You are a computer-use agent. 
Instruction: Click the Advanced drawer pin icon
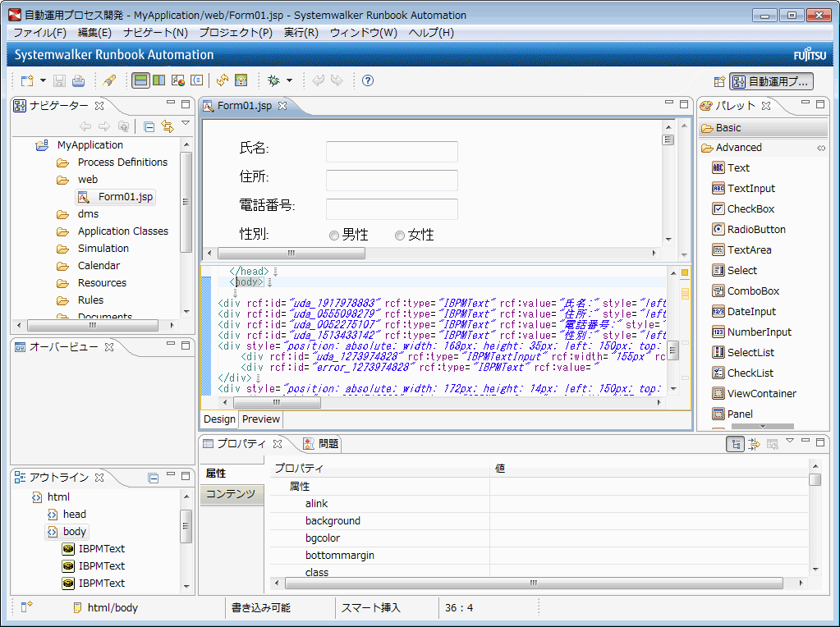(821, 149)
